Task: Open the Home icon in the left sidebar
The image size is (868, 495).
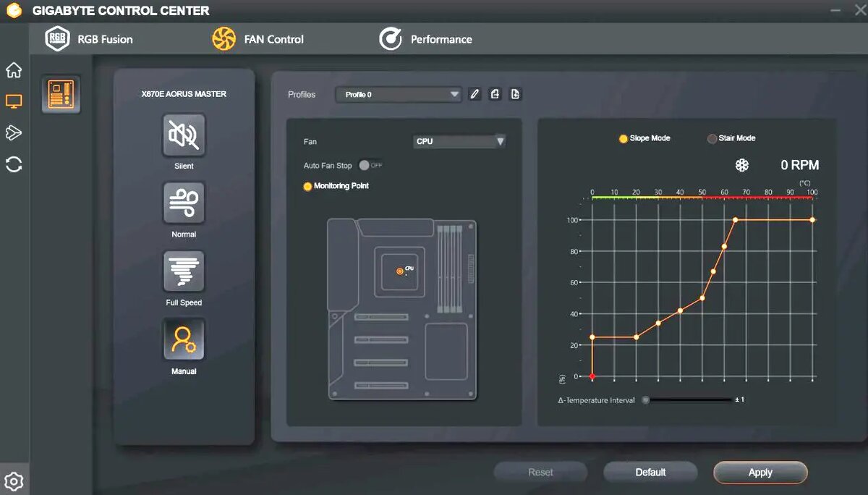Action: point(14,70)
